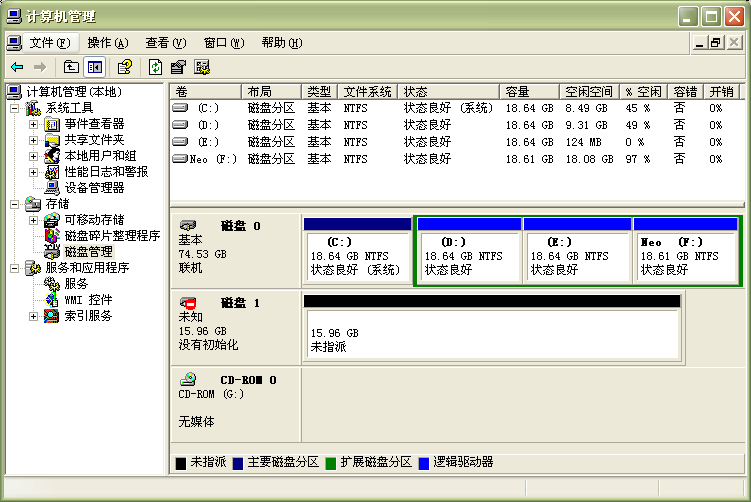
Task: Click the Local Users and Groups (本地用户和组) icon
Action: pos(52,156)
